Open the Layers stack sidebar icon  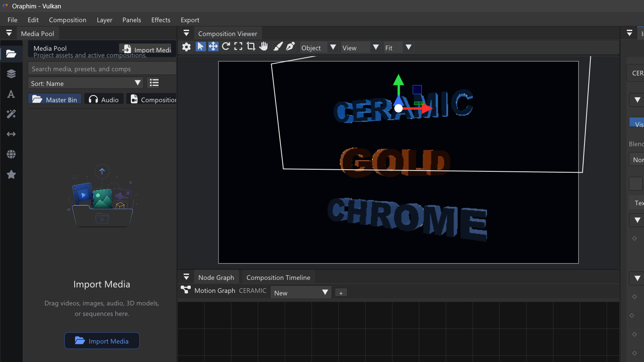click(11, 74)
